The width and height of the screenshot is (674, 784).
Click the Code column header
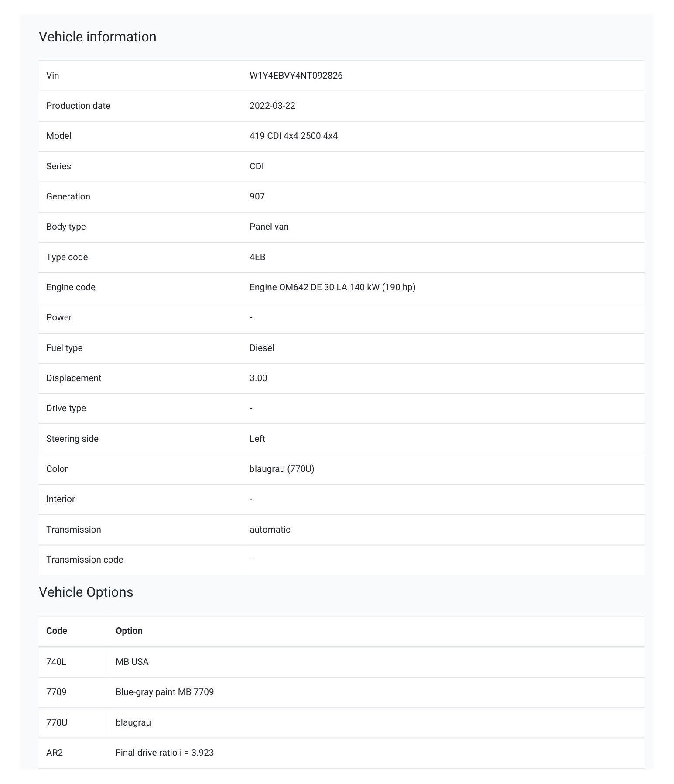(57, 631)
